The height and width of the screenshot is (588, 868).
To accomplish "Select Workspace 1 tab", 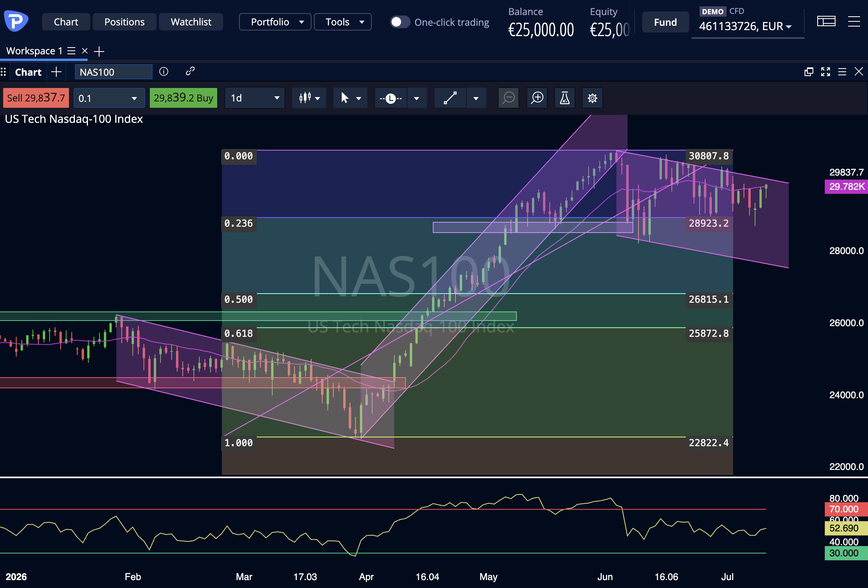I will pyautogui.click(x=34, y=51).
